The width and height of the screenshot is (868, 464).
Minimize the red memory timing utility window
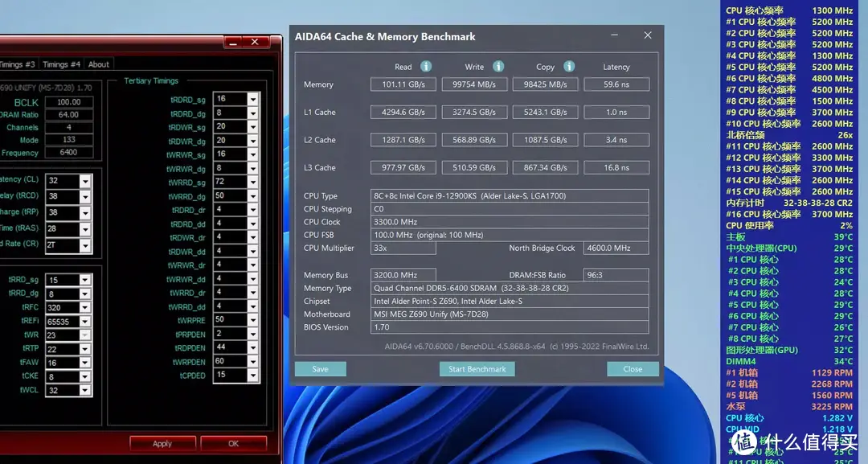(x=233, y=42)
